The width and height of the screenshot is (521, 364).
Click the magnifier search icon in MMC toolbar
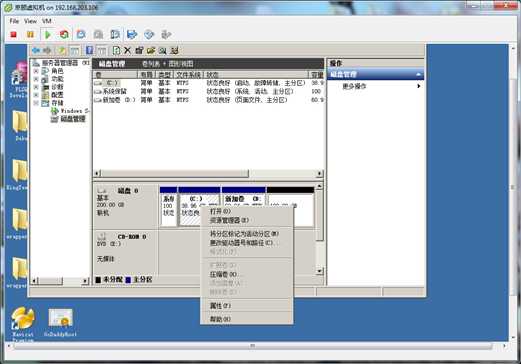(163, 51)
